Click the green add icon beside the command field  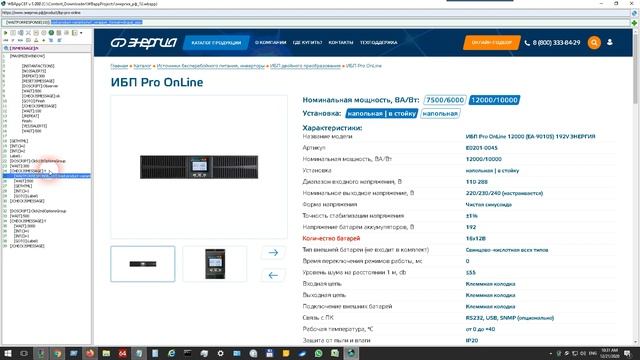[x=634, y=22]
